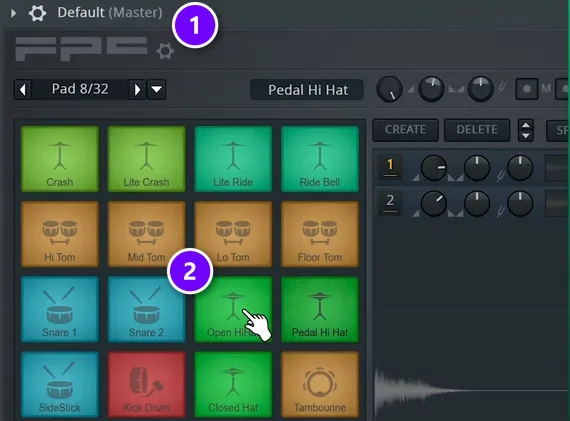Trigger the Closed Hat pad

[x=233, y=384]
